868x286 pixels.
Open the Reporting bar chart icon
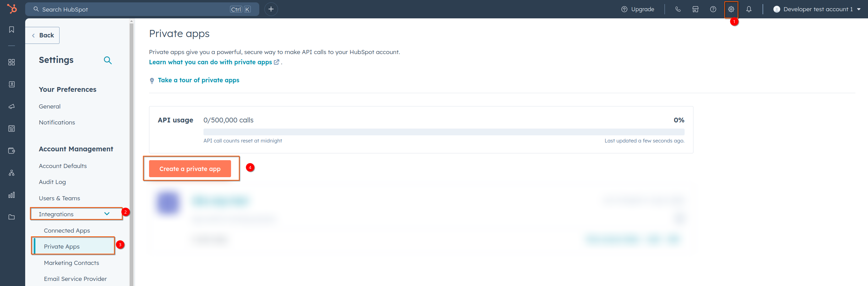[12, 195]
